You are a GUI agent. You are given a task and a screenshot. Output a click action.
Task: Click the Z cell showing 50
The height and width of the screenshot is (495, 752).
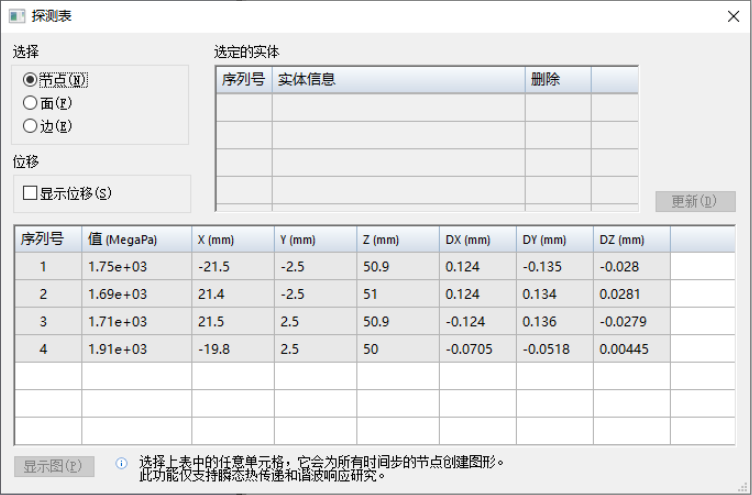398,349
